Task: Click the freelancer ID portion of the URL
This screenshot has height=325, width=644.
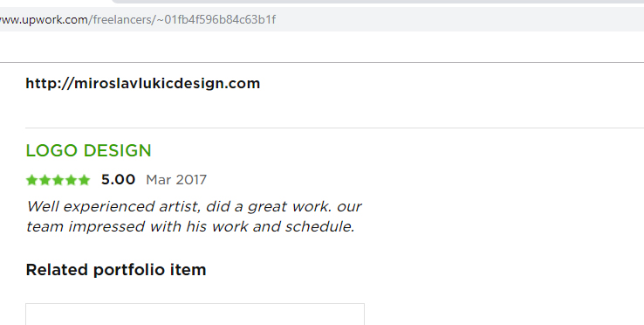Action: point(216,19)
